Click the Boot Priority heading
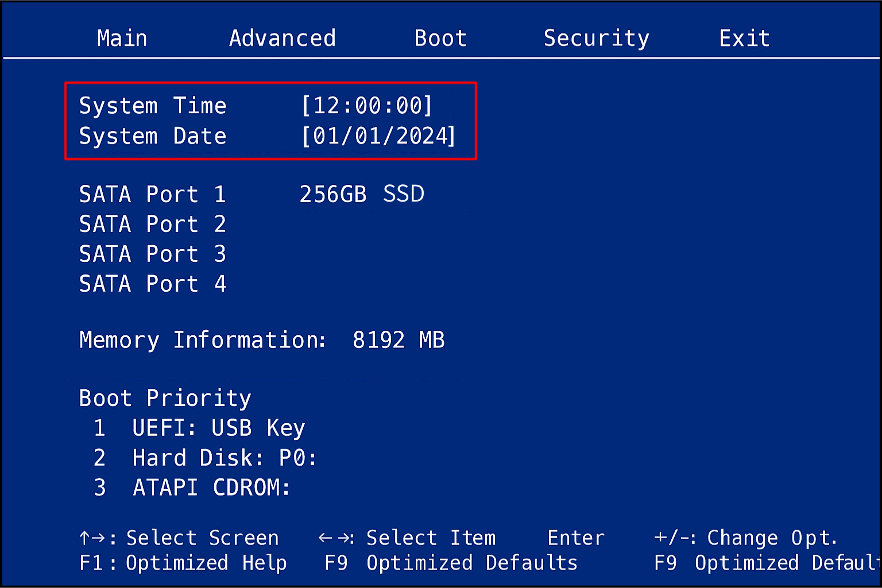This screenshot has height=588, width=882. pos(165,398)
